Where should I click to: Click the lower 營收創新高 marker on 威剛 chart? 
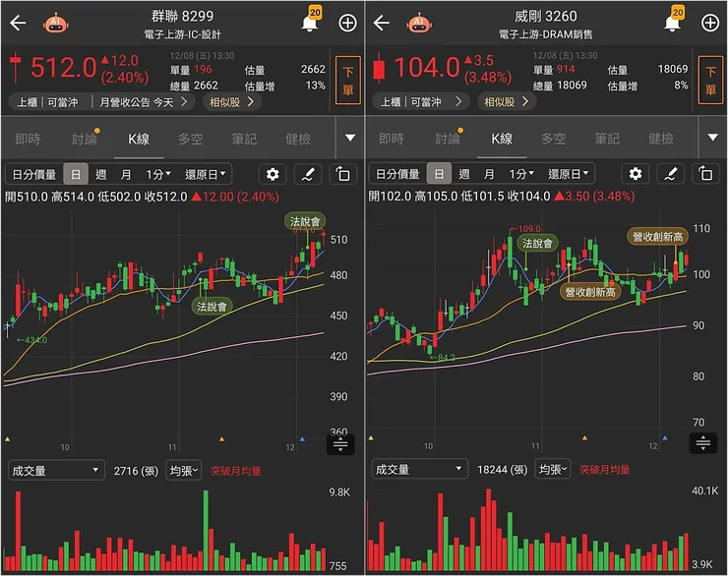[x=590, y=292]
